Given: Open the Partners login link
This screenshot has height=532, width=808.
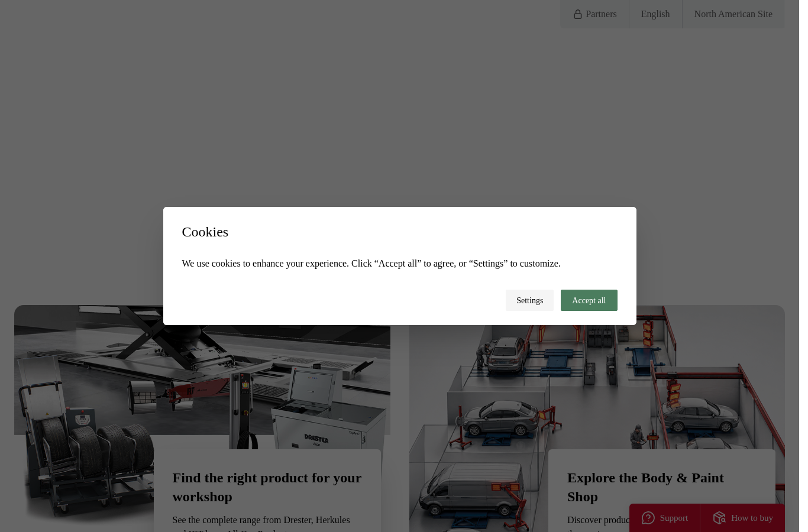Looking at the screenshot, I should (x=594, y=14).
